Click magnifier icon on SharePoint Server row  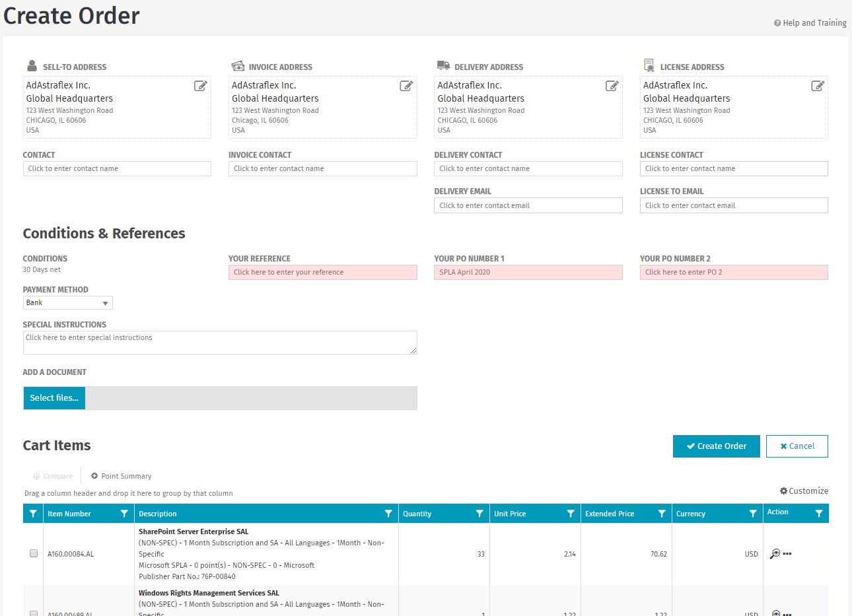tap(775, 554)
